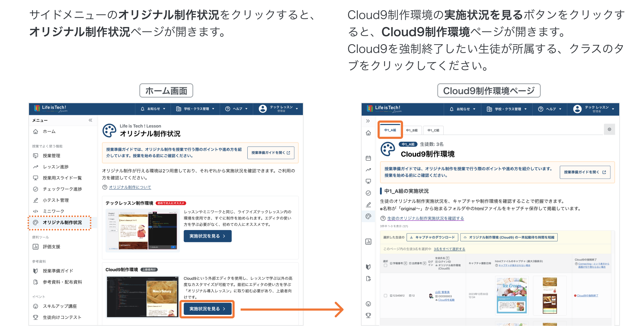The height and width of the screenshot is (335, 644).
Task: Collapse the メニュー sidebar on home screen
Action: click(90, 120)
